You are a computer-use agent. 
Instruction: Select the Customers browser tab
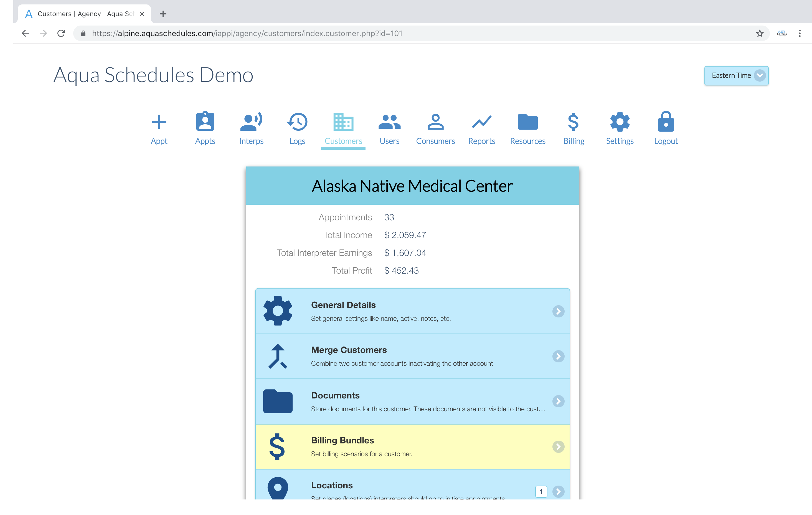pos(84,14)
